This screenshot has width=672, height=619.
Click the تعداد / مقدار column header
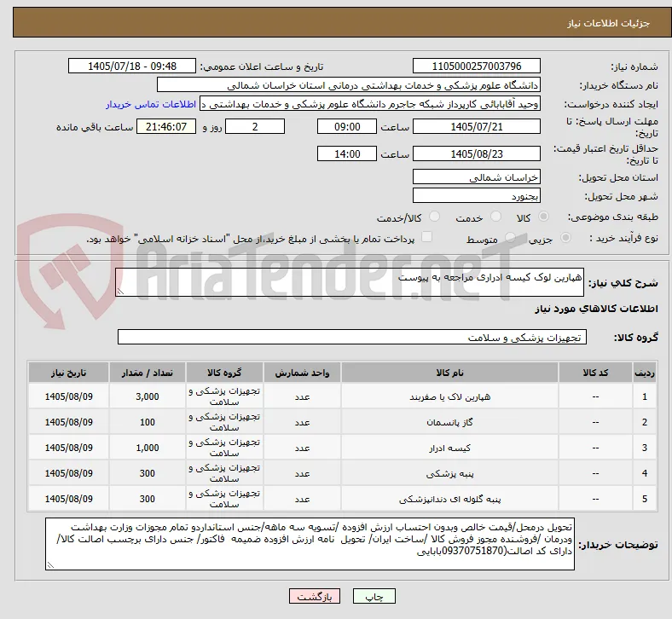click(x=148, y=373)
